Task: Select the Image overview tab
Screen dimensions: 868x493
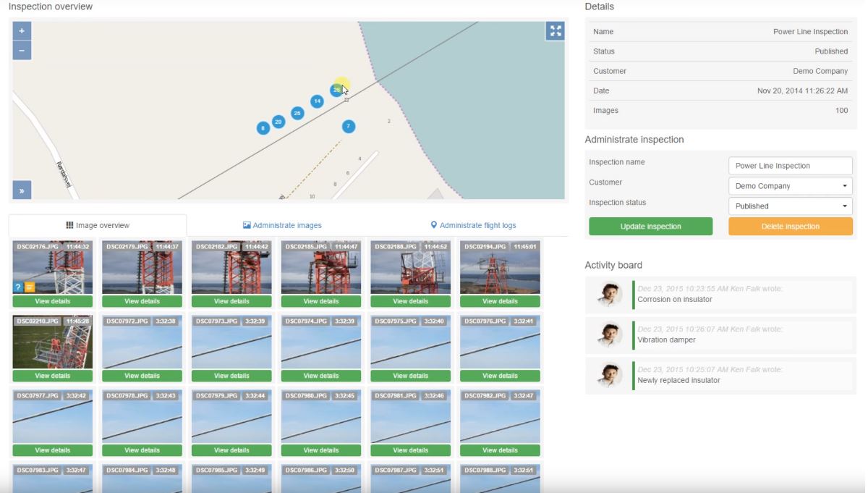Action: point(98,225)
